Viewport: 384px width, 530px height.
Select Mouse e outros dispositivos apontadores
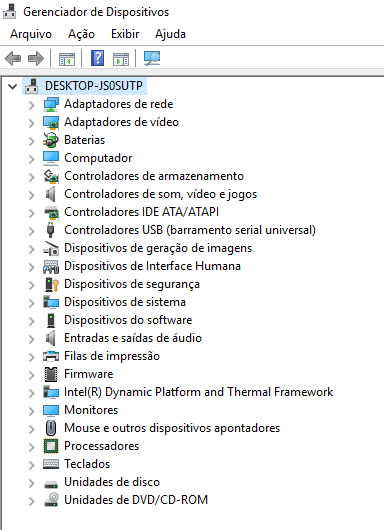(x=172, y=428)
